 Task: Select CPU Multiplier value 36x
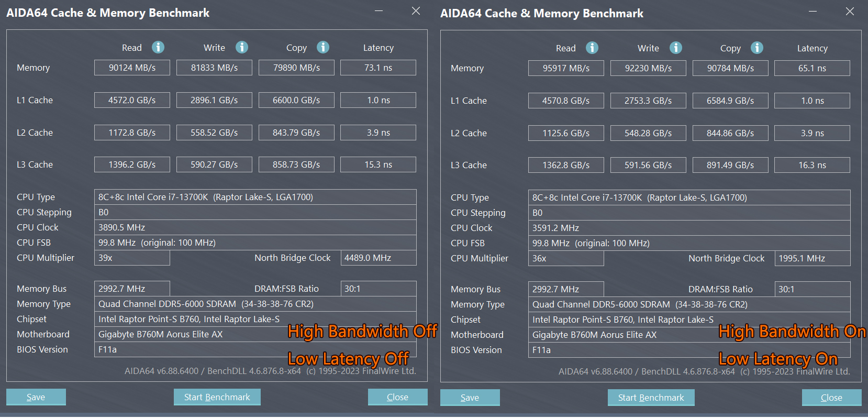pyautogui.click(x=566, y=258)
